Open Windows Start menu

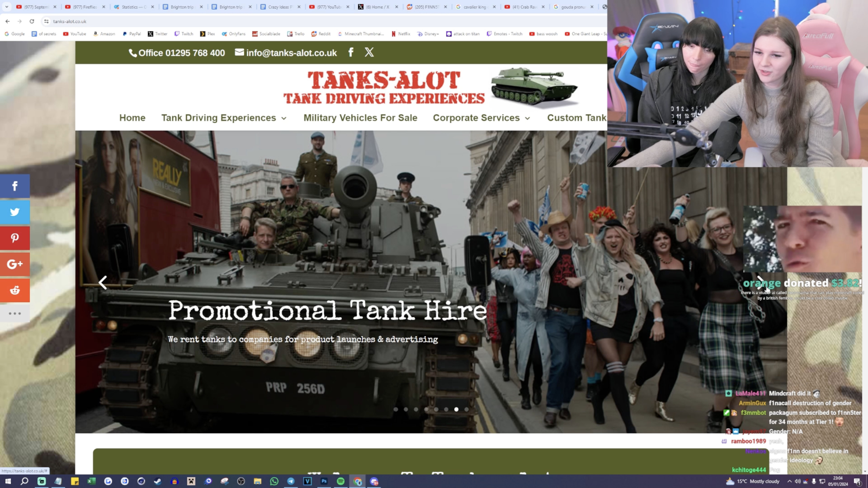[8, 481]
